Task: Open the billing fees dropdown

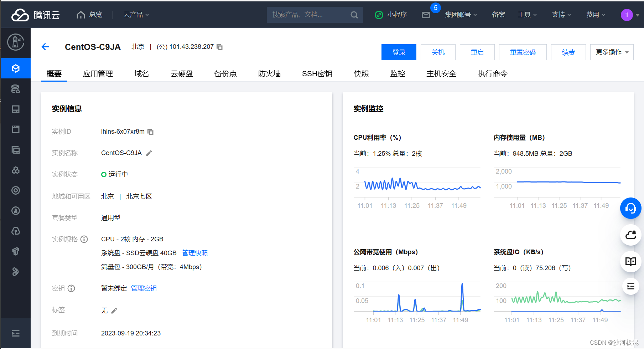Action: tap(596, 15)
